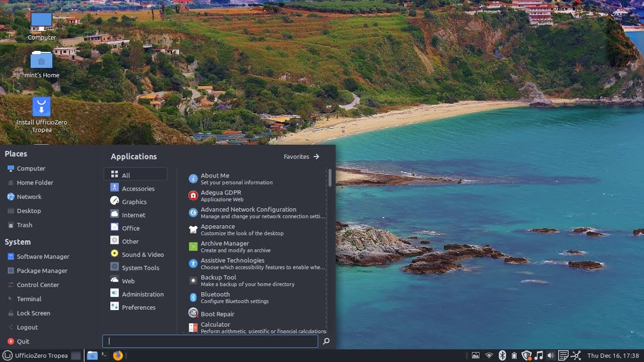The width and height of the screenshot is (644, 362).
Task: Open the Administration category
Action: click(x=142, y=294)
